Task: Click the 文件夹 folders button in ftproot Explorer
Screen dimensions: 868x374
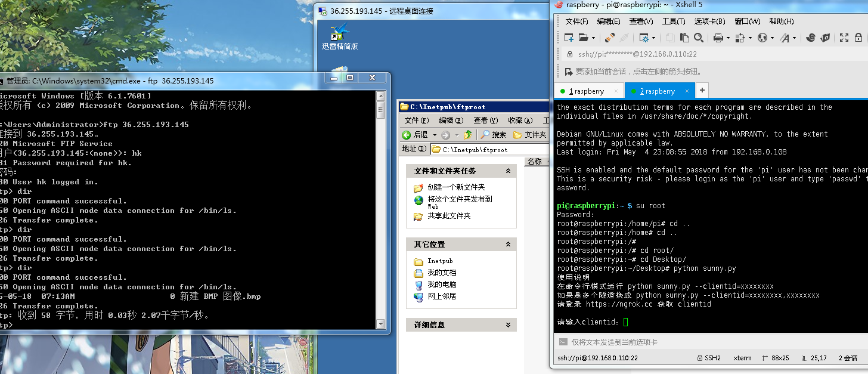Action: click(529, 135)
